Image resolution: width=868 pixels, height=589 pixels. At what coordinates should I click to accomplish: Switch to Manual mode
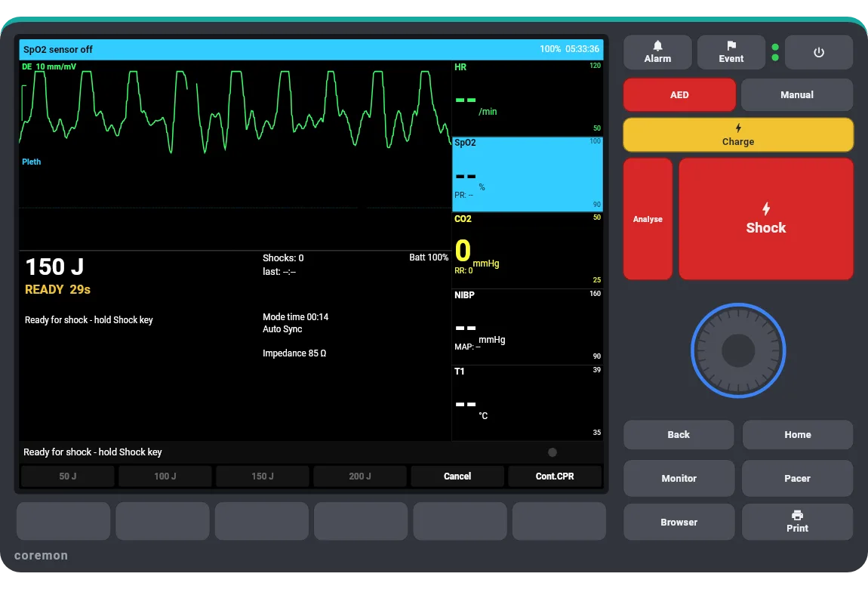(x=796, y=94)
